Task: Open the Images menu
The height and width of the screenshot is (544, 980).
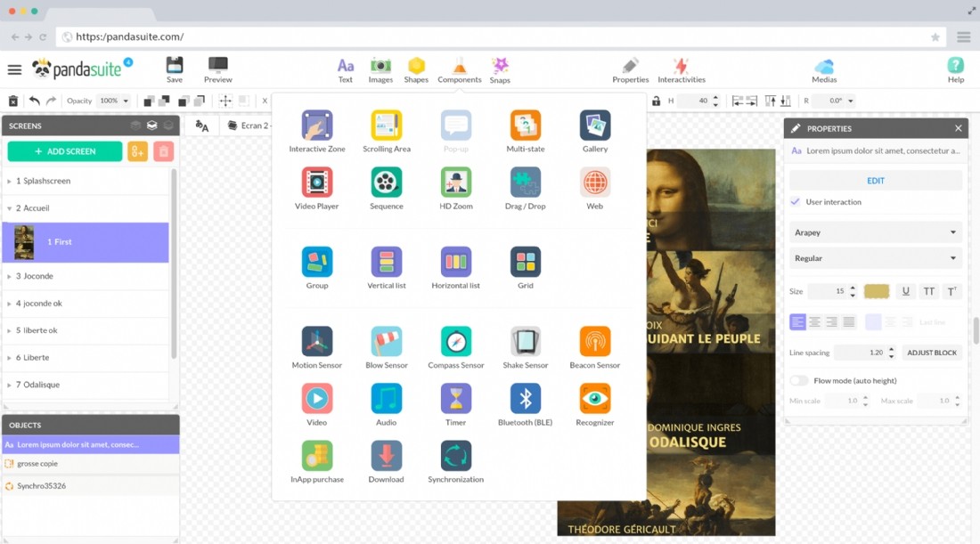Action: pos(380,70)
